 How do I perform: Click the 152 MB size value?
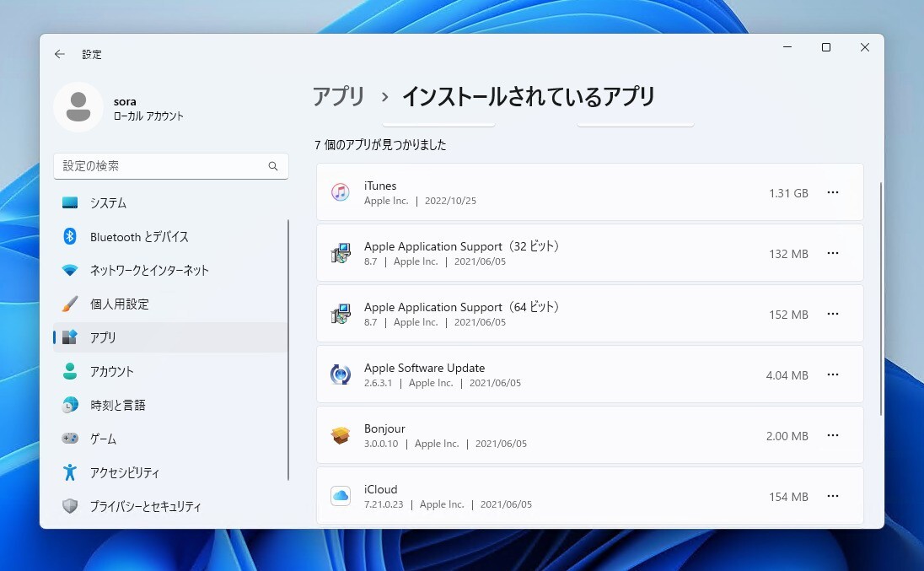[x=788, y=315]
